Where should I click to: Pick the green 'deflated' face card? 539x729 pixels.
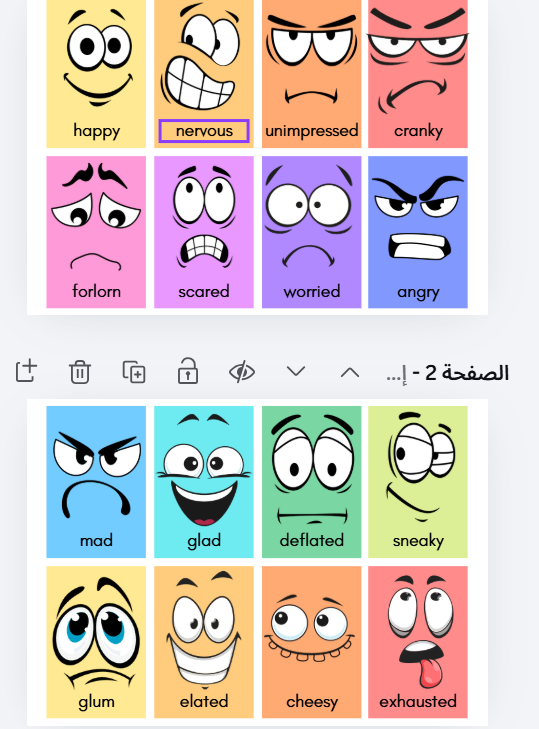[312, 482]
